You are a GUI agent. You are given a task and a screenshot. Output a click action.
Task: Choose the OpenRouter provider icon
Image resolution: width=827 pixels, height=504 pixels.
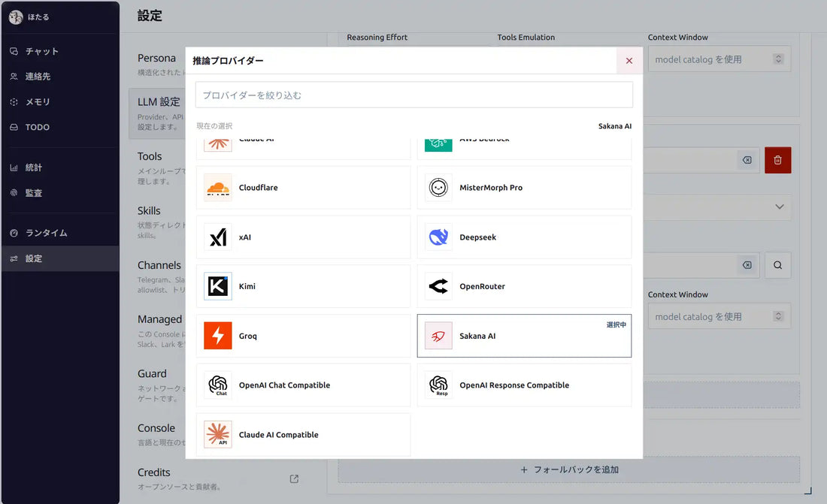[438, 286]
